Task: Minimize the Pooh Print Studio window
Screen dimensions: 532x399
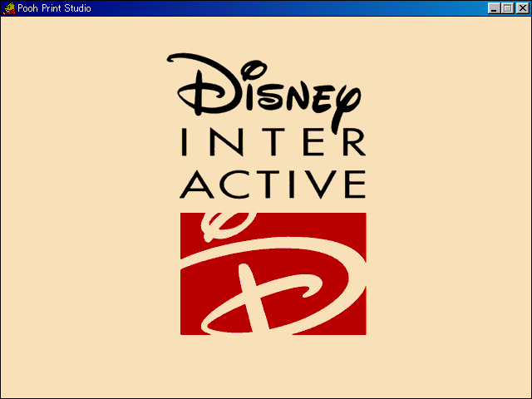Action: 494,8
